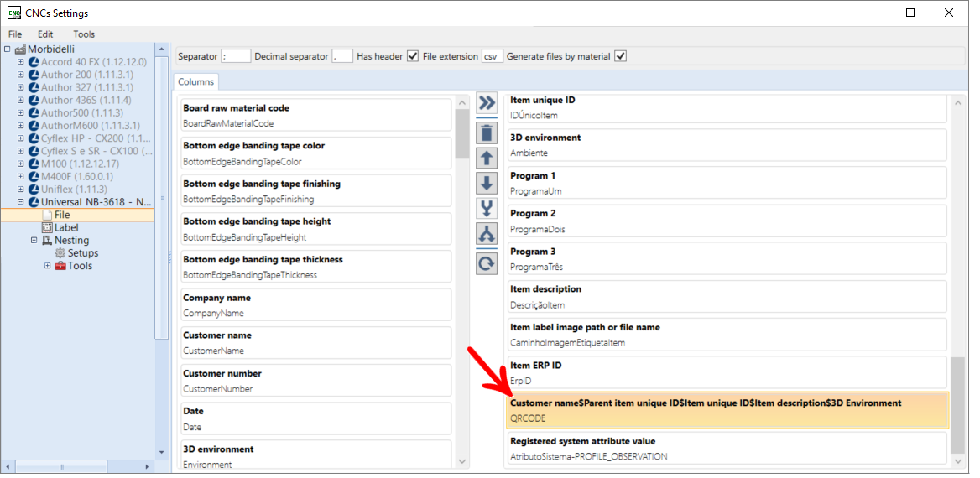This screenshot has width=980, height=478.
Task: Click the circular refresh/reset icon
Action: pyautogui.click(x=487, y=264)
